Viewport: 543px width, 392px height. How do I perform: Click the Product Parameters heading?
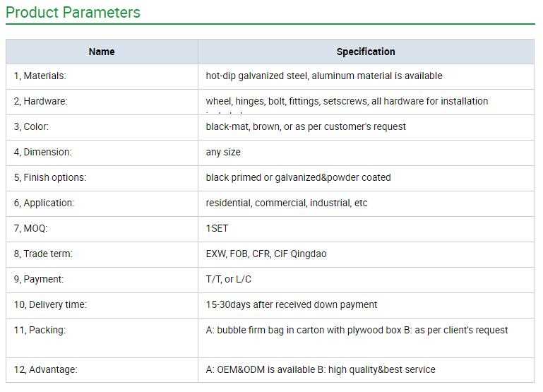[73, 13]
